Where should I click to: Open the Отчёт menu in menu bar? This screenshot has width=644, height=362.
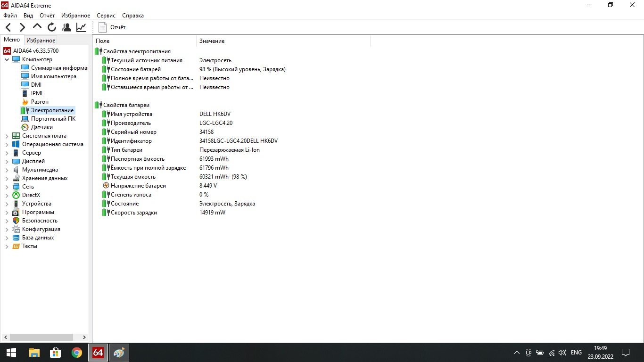pos(47,16)
